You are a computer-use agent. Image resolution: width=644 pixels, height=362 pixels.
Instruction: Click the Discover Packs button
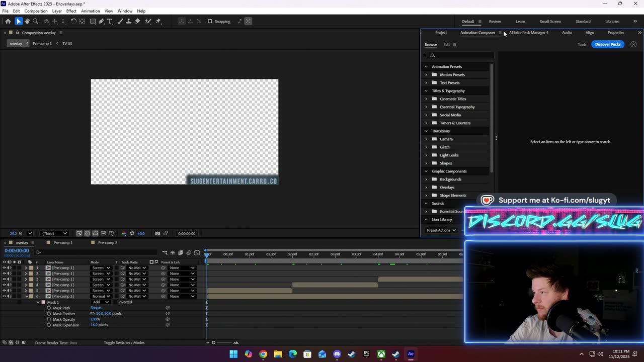tap(608, 44)
